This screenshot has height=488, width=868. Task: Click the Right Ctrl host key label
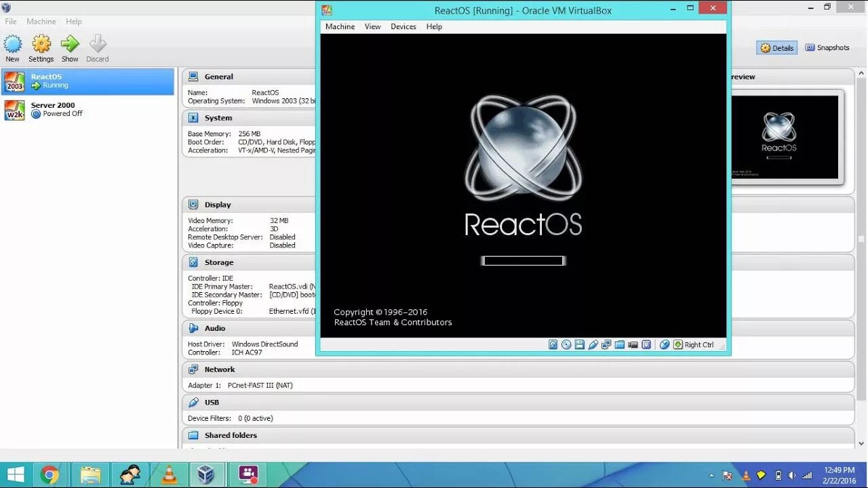click(x=699, y=345)
